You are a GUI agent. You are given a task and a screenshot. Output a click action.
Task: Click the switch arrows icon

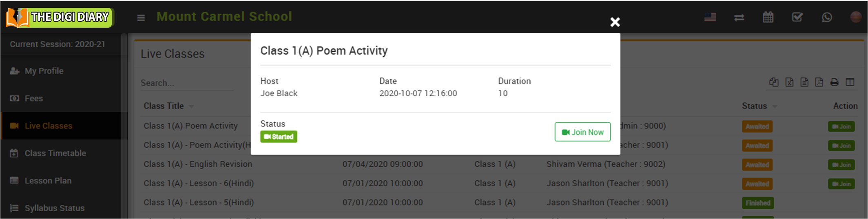pos(739,18)
